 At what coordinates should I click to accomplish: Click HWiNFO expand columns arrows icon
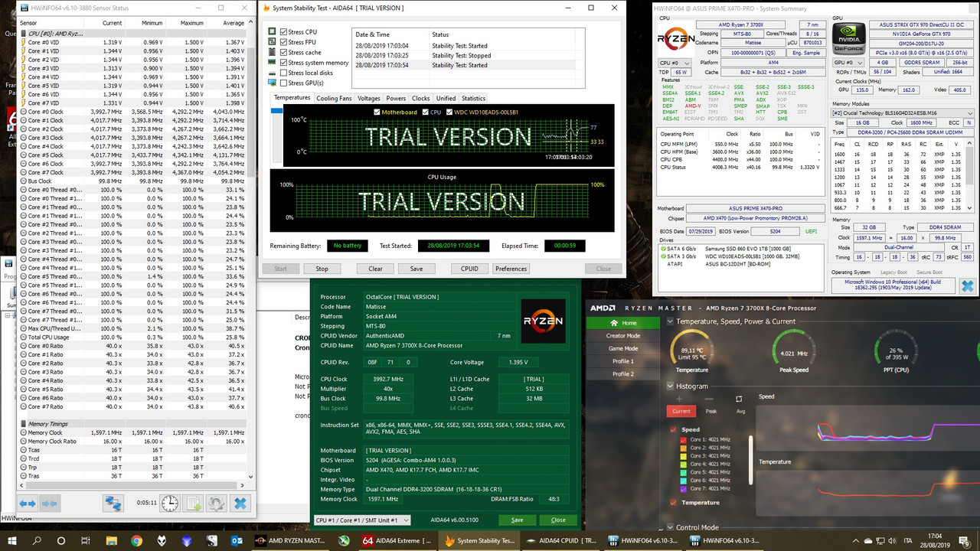point(27,503)
